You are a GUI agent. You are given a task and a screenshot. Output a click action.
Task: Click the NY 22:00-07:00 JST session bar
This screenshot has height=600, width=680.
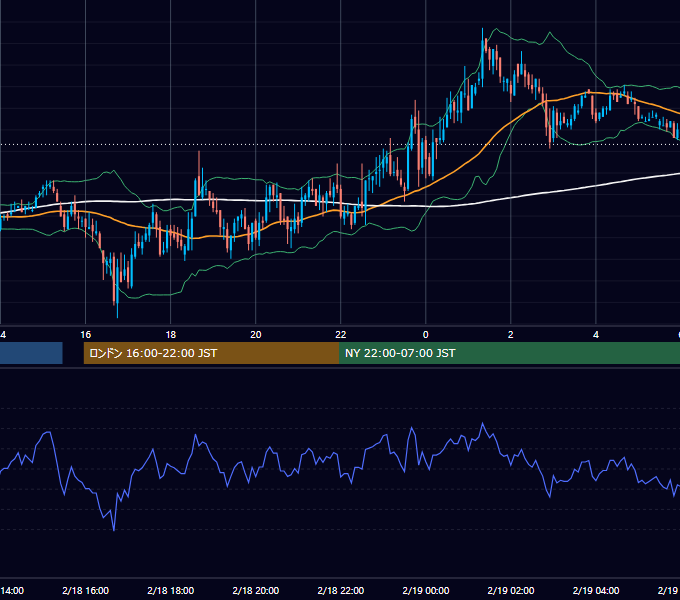click(x=510, y=353)
